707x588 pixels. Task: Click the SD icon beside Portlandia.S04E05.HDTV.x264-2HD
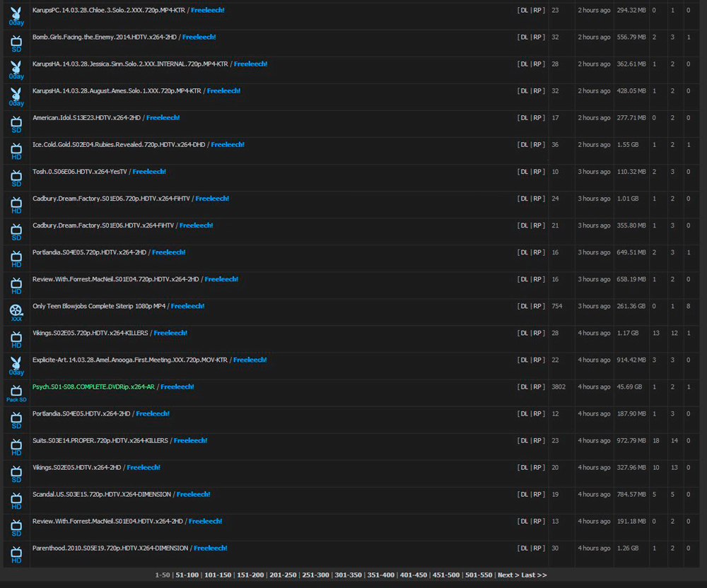click(16, 421)
